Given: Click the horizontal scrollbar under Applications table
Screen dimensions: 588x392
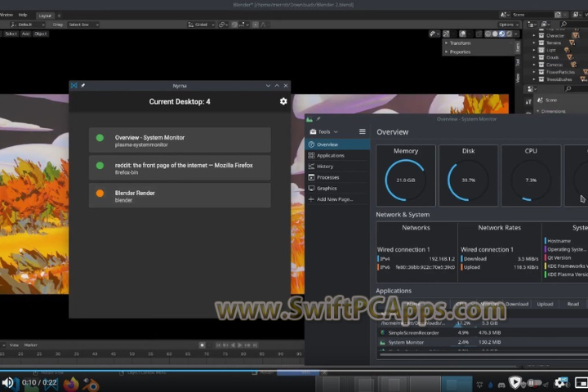Looking at the screenshot, I should 483,354.
